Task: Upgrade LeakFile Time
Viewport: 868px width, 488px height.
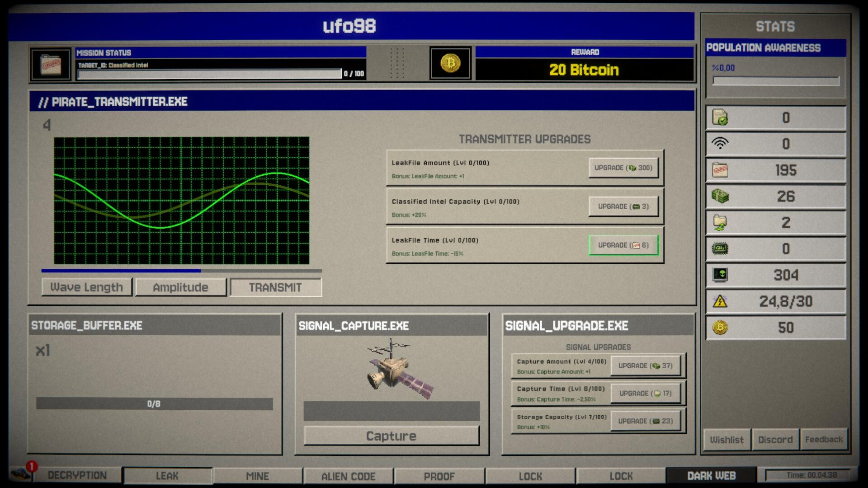Action: click(x=623, y=245)
